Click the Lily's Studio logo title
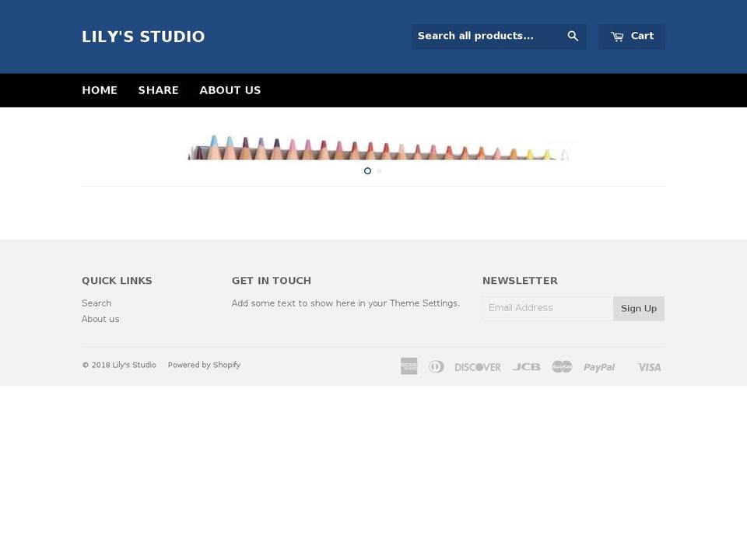747x560 pixels. (x=143, y=37)
